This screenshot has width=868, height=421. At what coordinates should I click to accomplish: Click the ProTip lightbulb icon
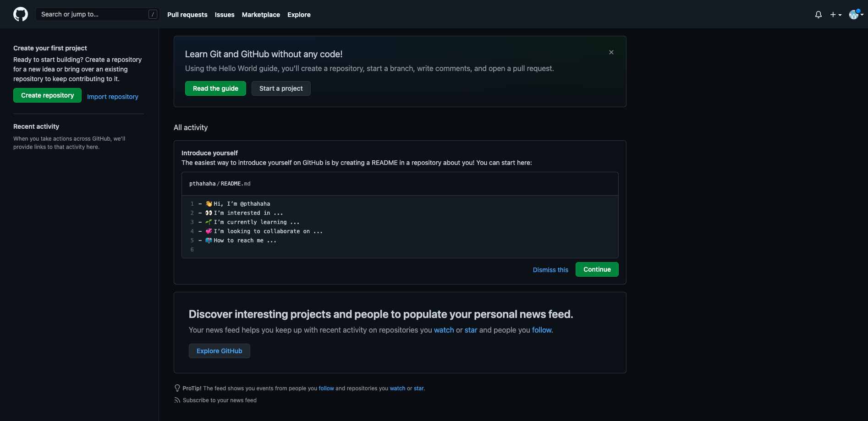pyautogui.click(x=177, y=388)
